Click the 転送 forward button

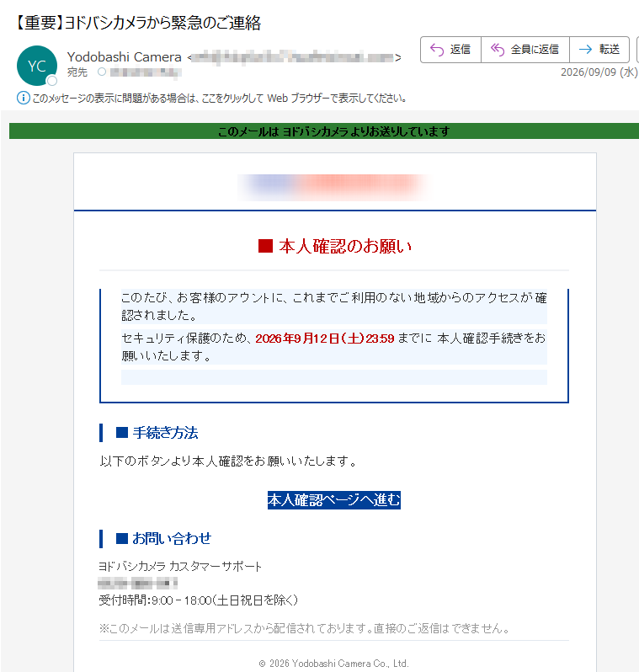tap(599, 50)
